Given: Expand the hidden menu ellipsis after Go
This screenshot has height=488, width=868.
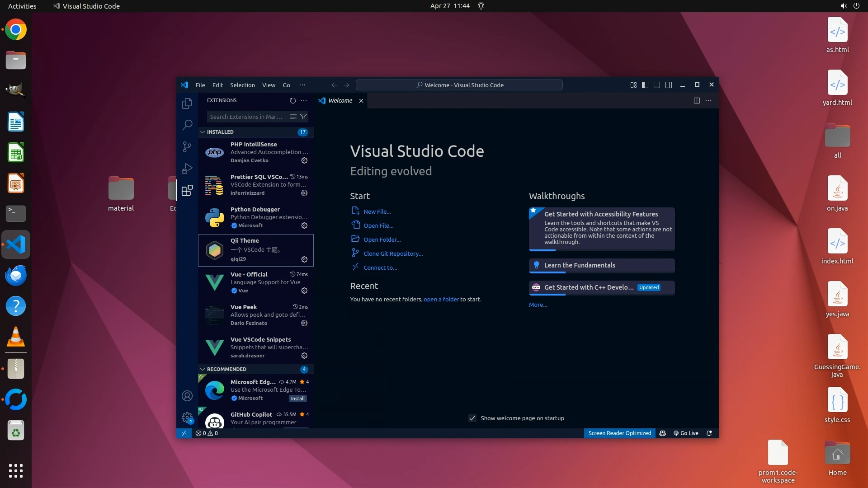Looking at the screenshot, I should point(302,85).
